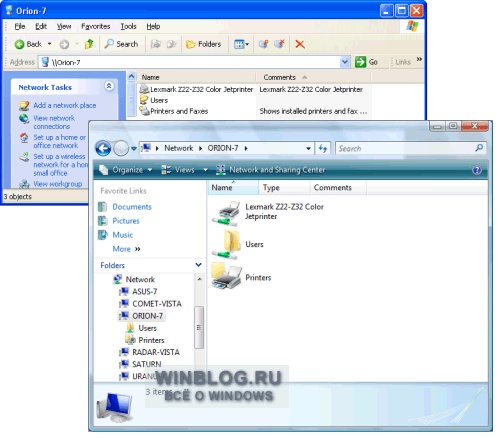Click the folder tree vertical scrollbar
This screenshot has width=500, height=438.
(199, 328)
